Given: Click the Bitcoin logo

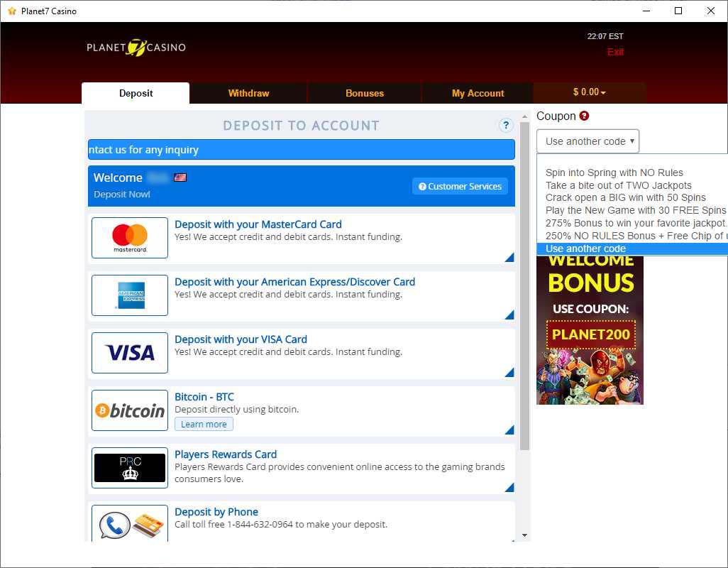Looking at the screenshot, I should pos(130,410).
